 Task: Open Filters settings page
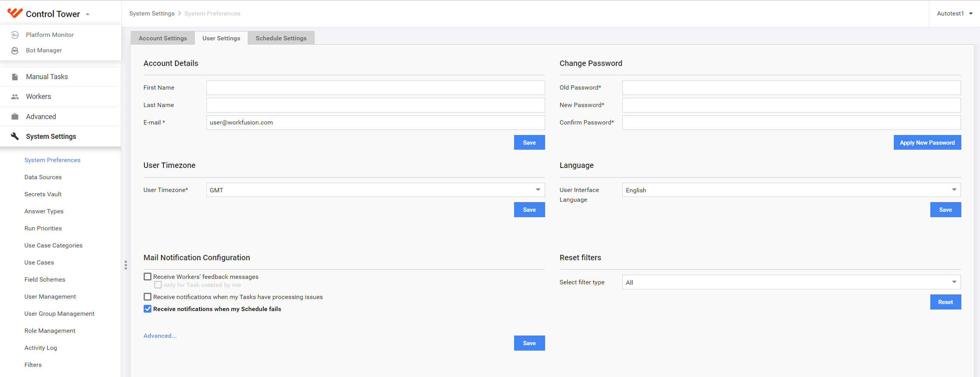(33, 365)
